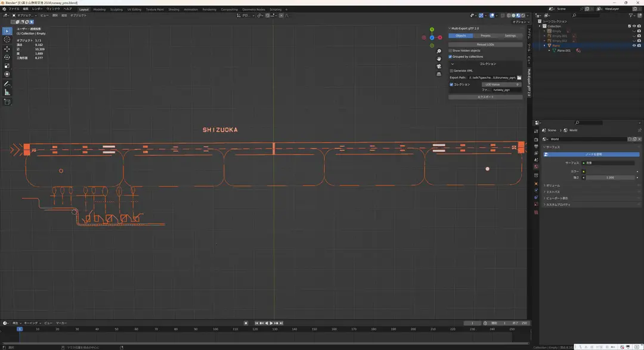Switch perspective/orthographic grid icon
644x350 pixels.
439,74
